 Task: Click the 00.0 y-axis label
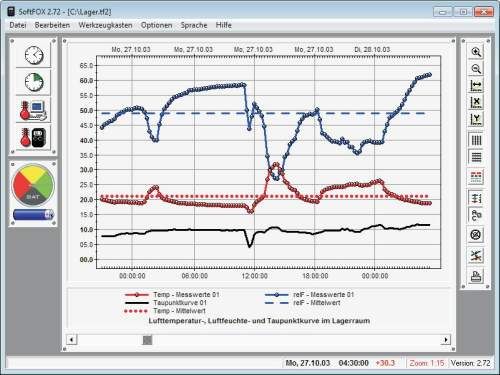[x=86, y=259]
